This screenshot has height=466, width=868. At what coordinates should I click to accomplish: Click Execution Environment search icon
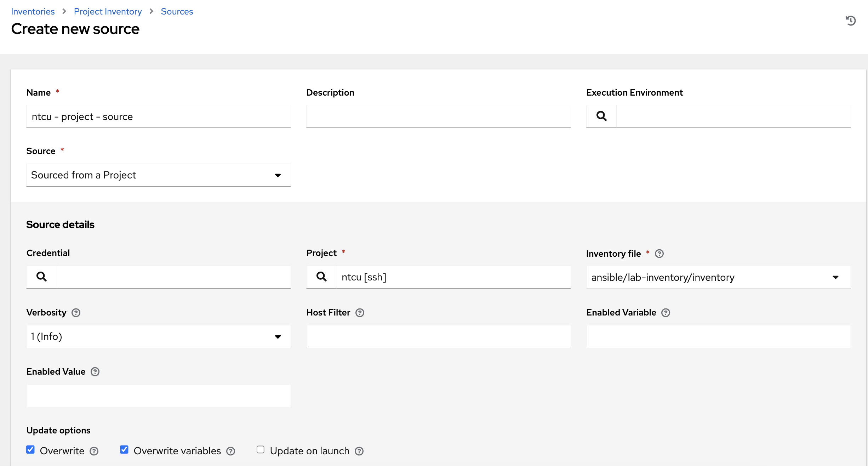coord(601,116)
